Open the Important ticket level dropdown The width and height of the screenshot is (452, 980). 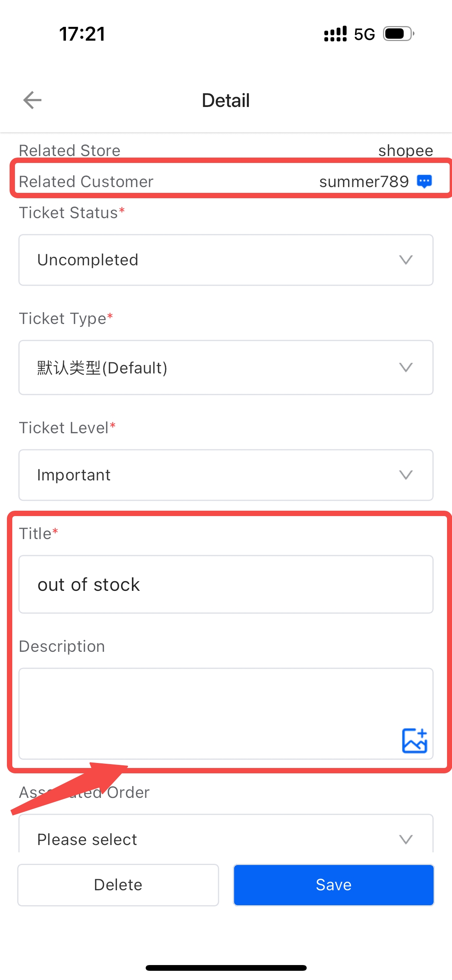[x=226, y=475]
